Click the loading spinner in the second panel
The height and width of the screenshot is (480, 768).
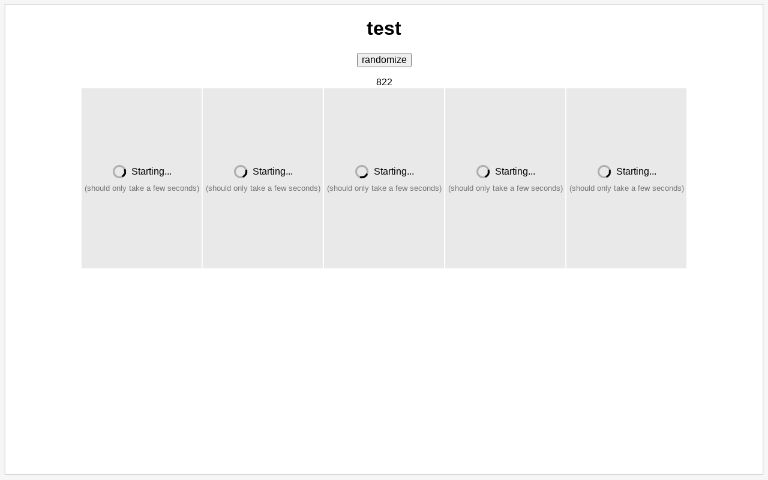[x=241, y=172]
